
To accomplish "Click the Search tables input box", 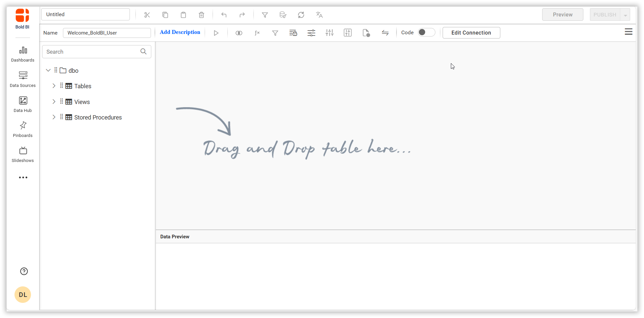I will point(97,52).
